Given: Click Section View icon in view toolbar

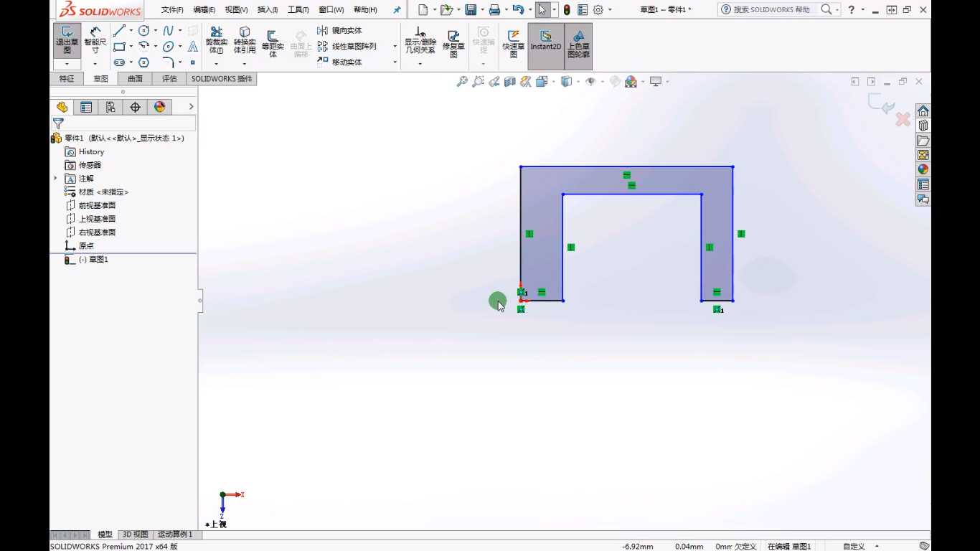Looking at the screenshot, I should tap(510, 82).
